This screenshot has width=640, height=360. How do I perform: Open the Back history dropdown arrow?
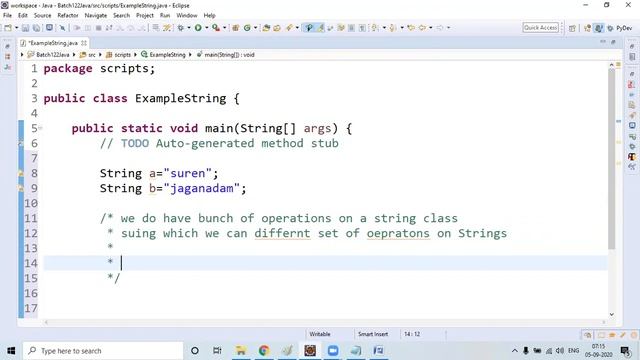431,28
